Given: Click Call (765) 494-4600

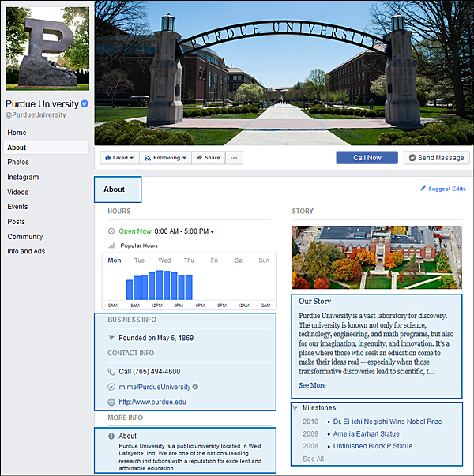Looking at the screenshot, I should point(149,372).
